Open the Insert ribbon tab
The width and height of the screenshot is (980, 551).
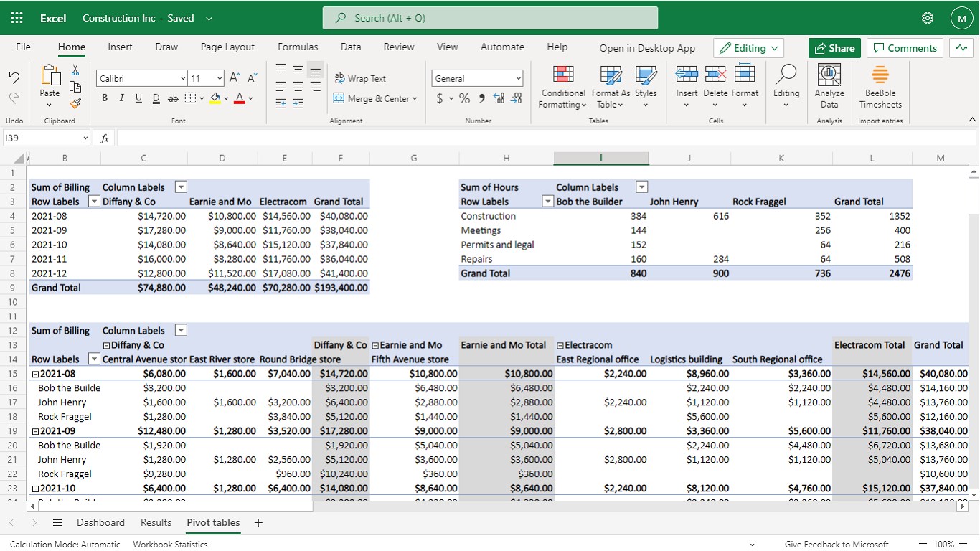tap(120, 47)
